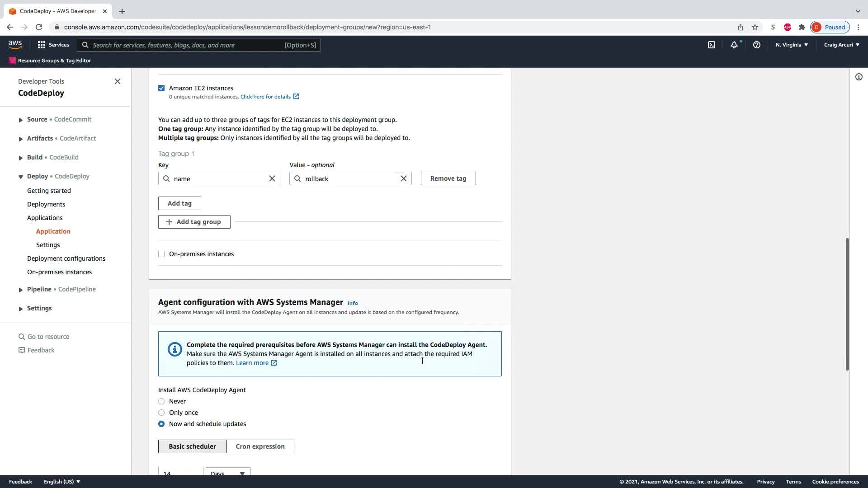Click the AWS logo home icon
This screenshot has height=488, width=868.
[x=15, y=44]
